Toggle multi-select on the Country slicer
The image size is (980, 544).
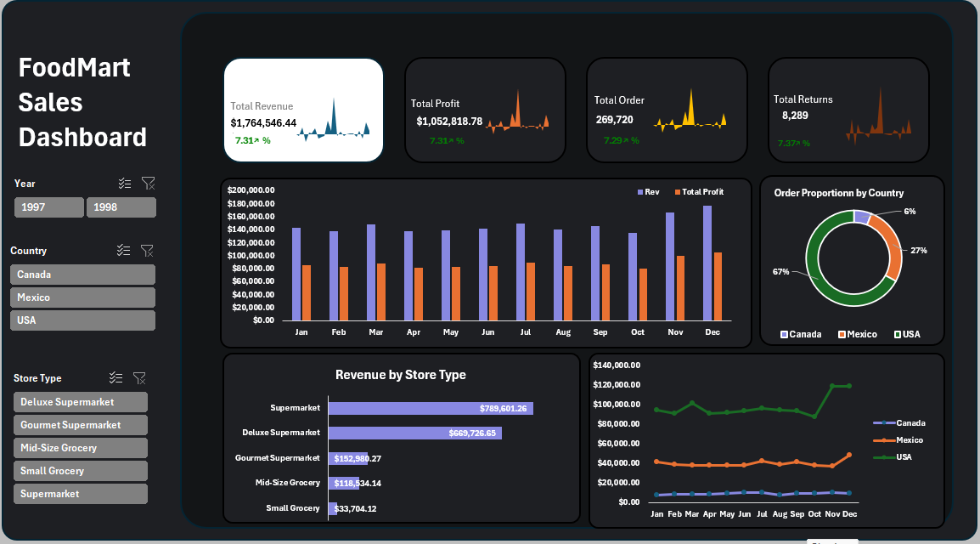click(x=123, y=250)
